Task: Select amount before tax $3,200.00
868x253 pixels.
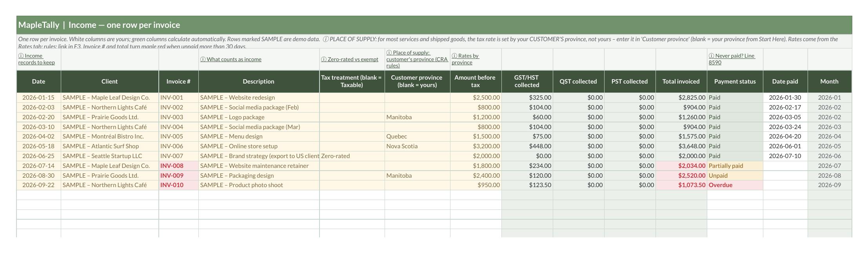Action: [476, 146]
